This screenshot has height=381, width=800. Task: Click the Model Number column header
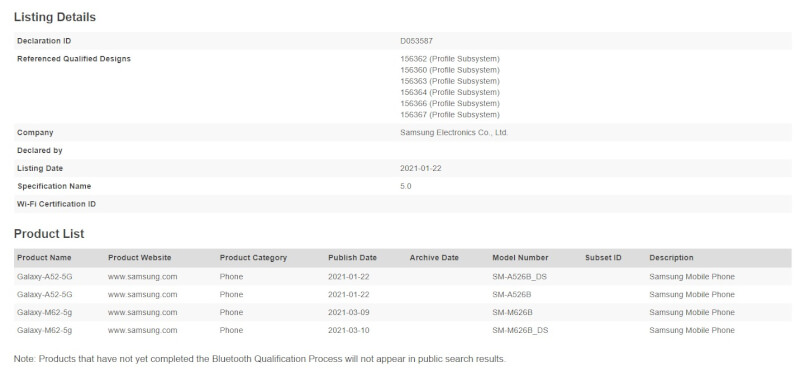[520, 258]
